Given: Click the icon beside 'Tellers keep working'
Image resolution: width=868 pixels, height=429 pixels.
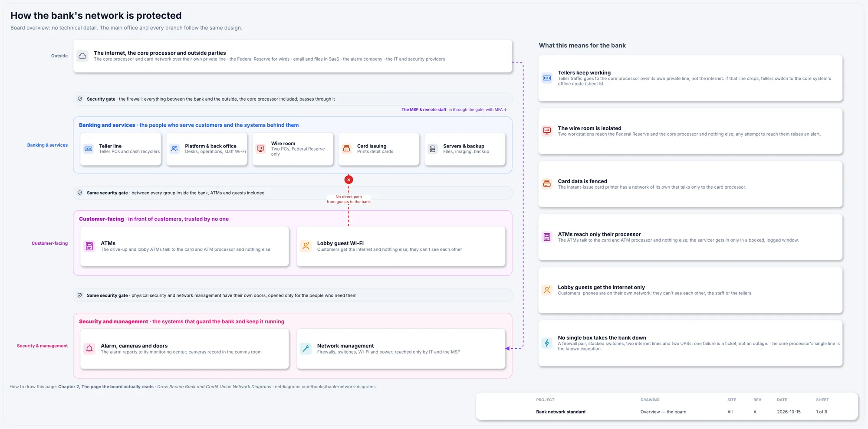Looking at the screenshot, I should click(547, 78).
